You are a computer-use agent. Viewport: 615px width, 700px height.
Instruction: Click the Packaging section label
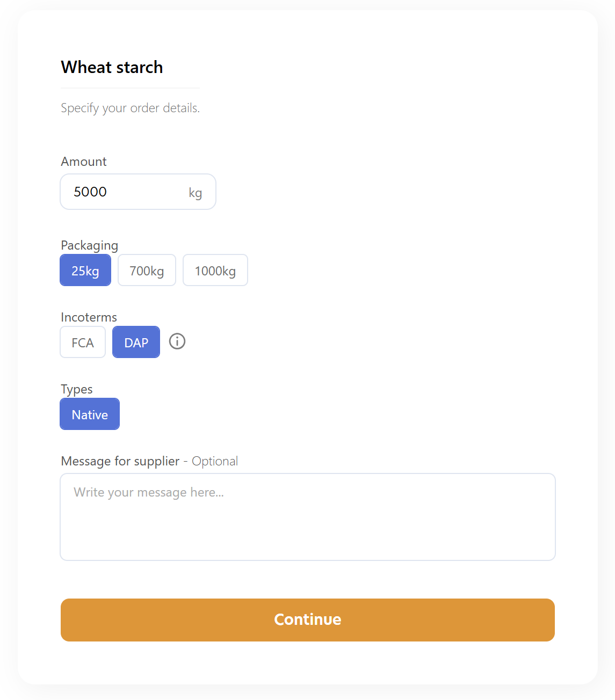click(x=89, y=245)
